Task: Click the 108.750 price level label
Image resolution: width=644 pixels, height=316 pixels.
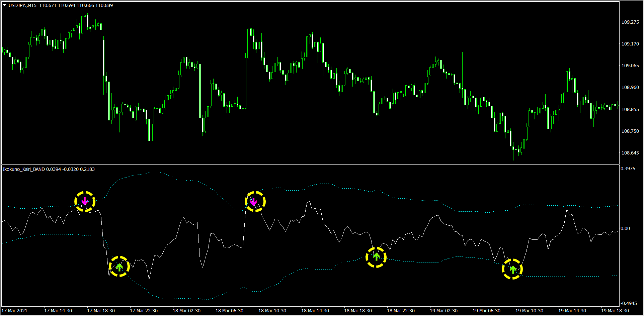Action: (x=630, y=131)
